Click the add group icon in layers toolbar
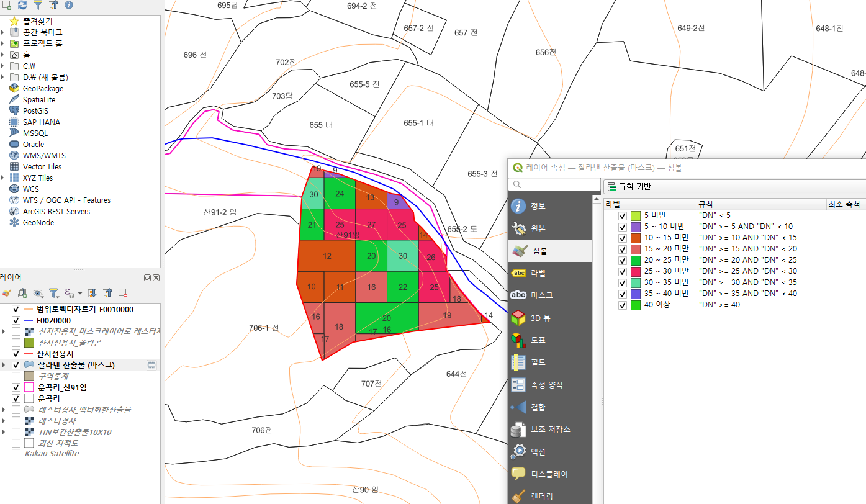Screen dimensions: 866x504 (x=23, y=292)
